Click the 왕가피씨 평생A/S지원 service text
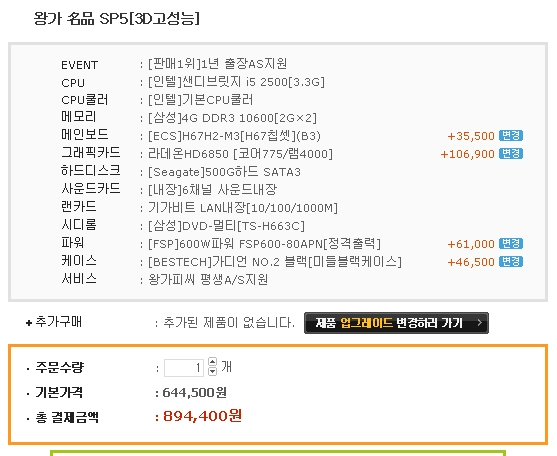This screenshot has height=456, width=557. [208, 279]
